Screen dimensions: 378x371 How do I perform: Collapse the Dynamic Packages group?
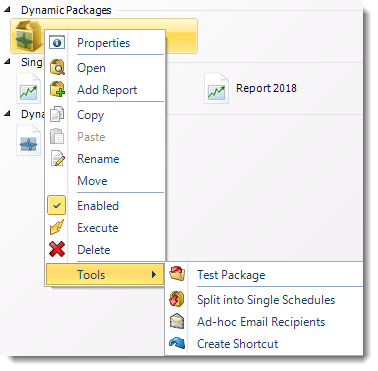(x=7, y=10)
